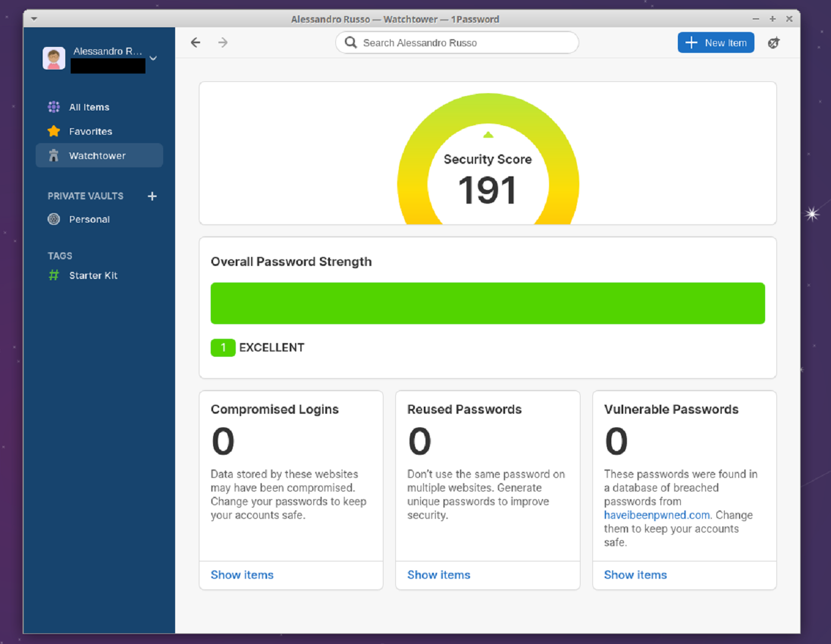Screen dimensions: 831x644
Task: Open the haveibeenpwned.com link
Action: tap(656, 515)
